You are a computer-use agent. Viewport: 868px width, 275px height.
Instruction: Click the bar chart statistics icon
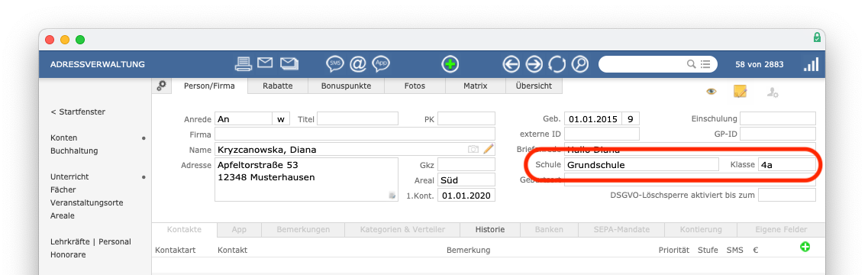[x=811, y=63]
